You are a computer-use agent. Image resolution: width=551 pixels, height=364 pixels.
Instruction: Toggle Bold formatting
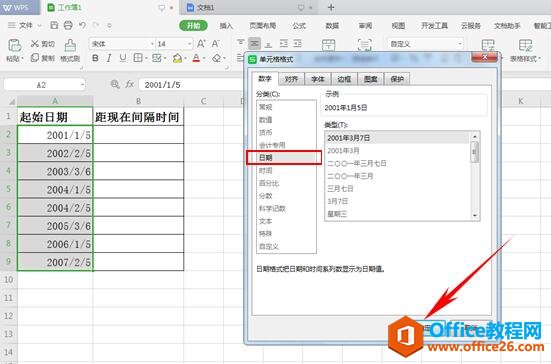click(x=95, y=58)
